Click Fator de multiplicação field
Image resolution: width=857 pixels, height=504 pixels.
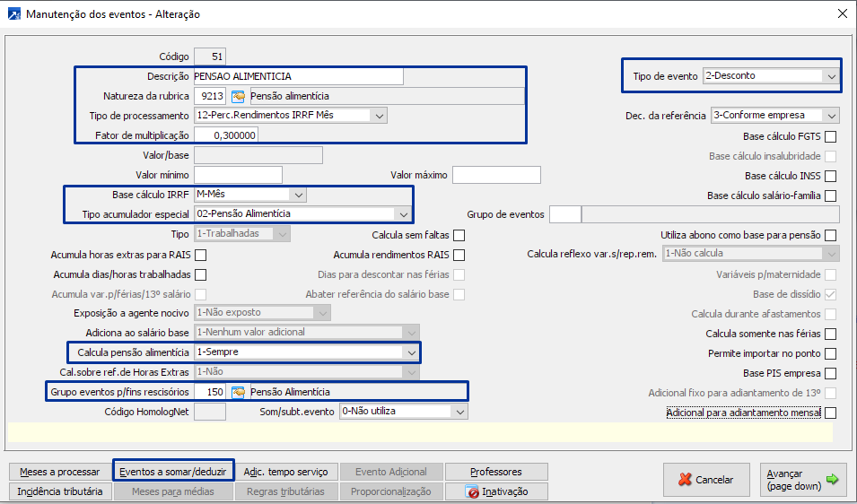click(x=226, y=135)
